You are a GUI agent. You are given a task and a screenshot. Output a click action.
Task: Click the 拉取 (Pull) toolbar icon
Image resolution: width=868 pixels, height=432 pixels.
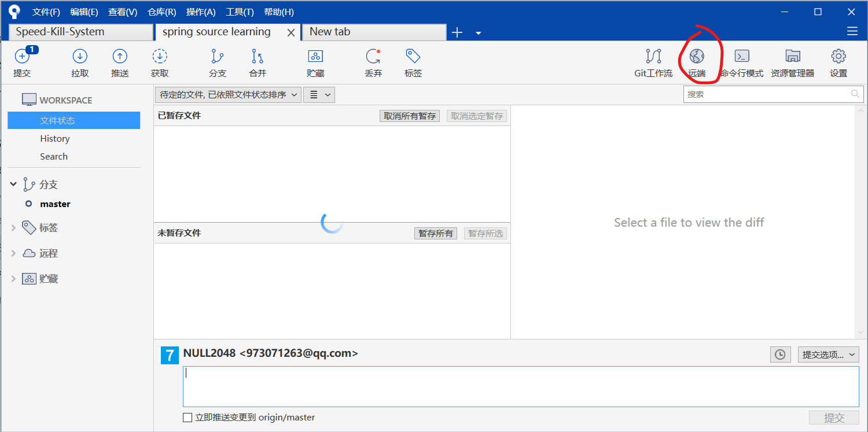coord(80,62)
